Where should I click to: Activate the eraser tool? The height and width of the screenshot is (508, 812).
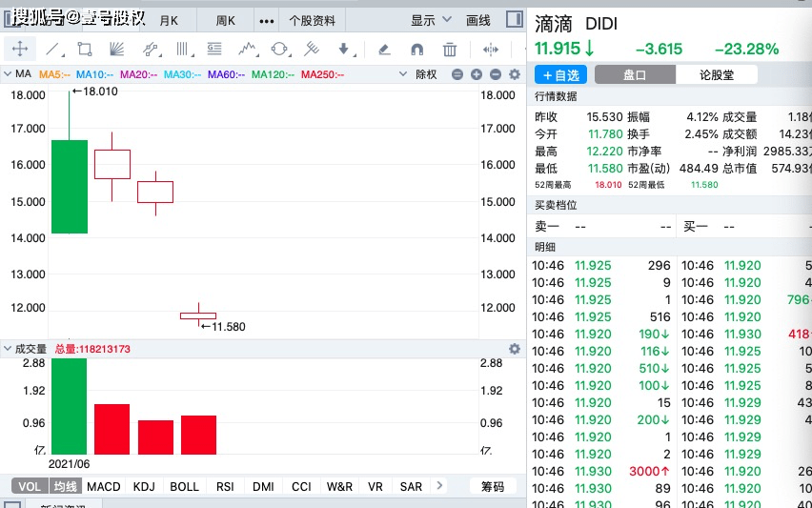point(384,50)
